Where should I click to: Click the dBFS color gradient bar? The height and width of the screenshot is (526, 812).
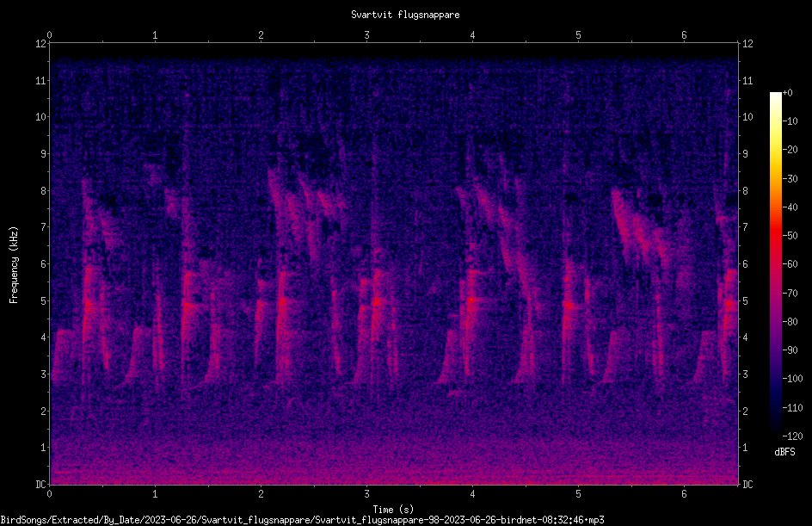tap(775, 264)
